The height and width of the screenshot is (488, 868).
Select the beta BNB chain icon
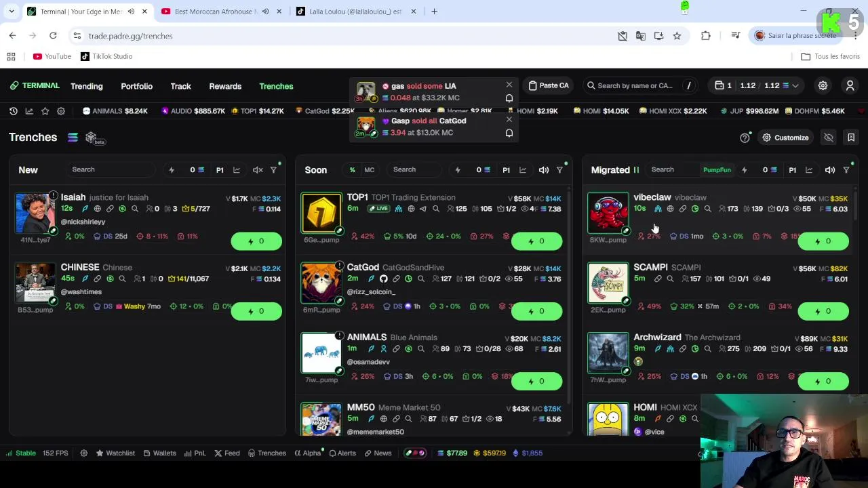point(91,138)
